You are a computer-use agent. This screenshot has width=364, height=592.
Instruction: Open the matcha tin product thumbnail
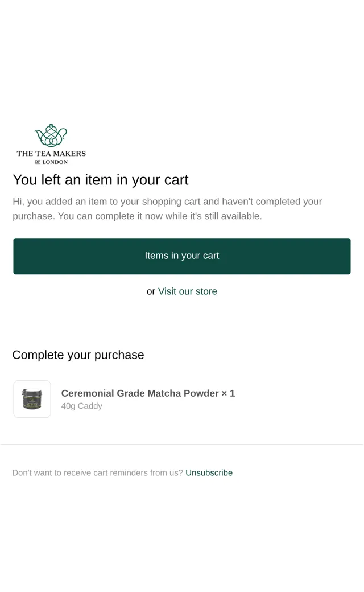[x=32, y=399]
